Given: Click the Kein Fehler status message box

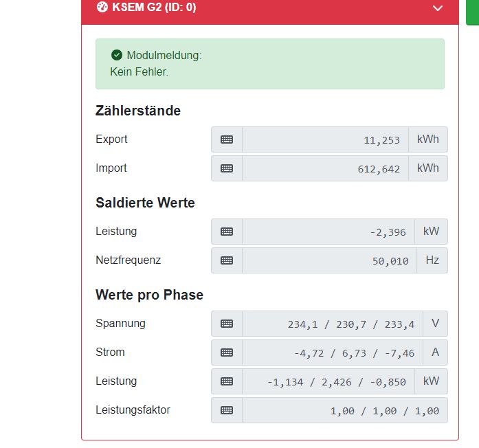Looking at the screenshot, I should coord(269,64).
